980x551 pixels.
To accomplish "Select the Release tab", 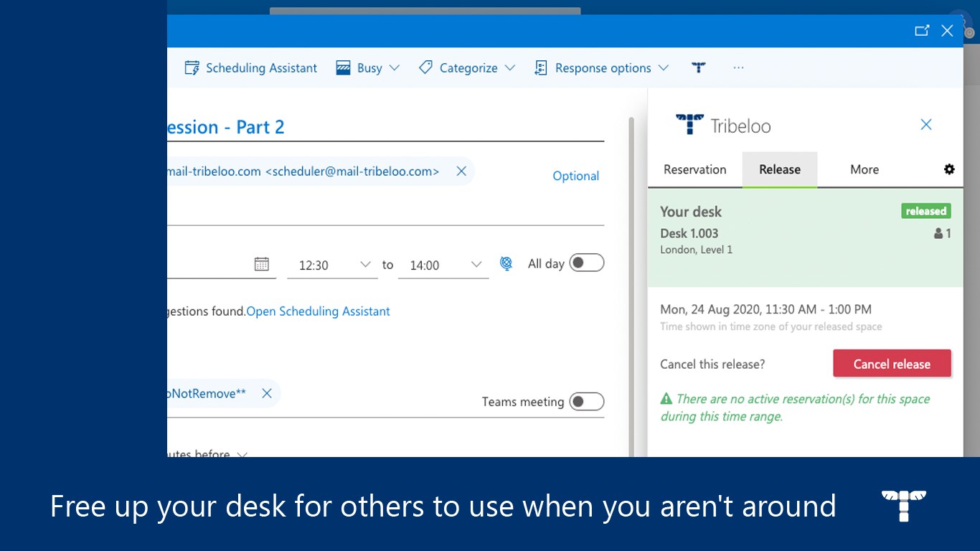I will (x=780, y=169).
